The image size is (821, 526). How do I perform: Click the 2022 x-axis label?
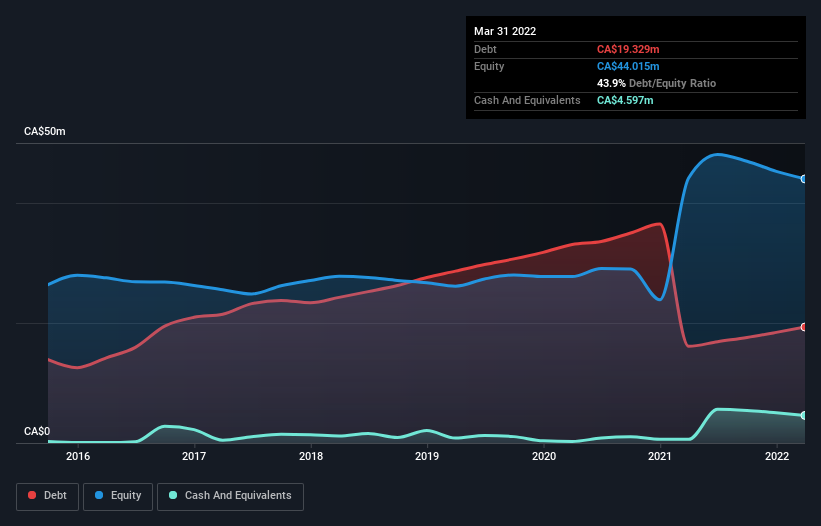[x=777, y=456]
